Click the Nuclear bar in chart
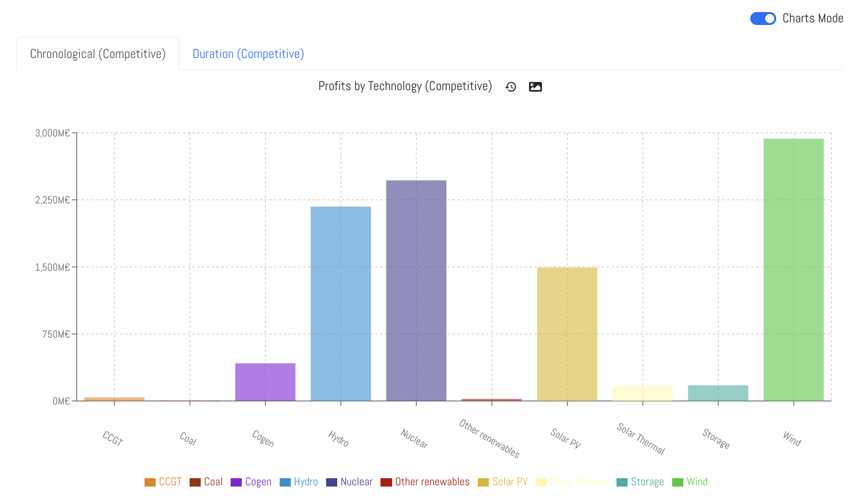The image size is (852, 504). pos(416,290)
